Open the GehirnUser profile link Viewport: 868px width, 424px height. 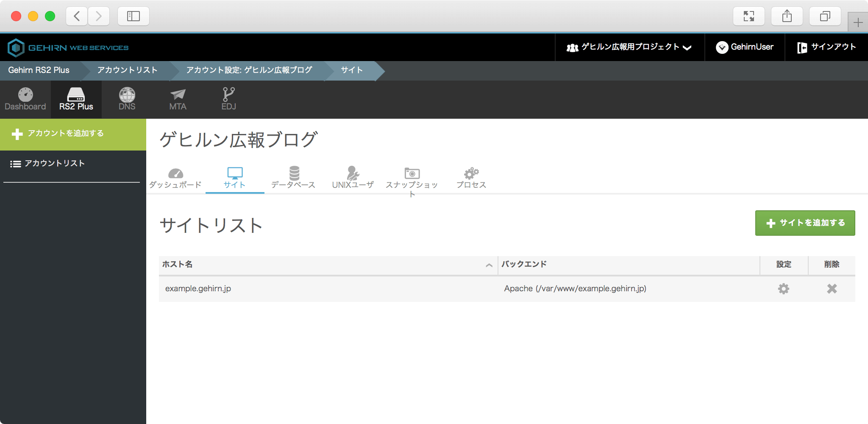[x=745, y=47]
